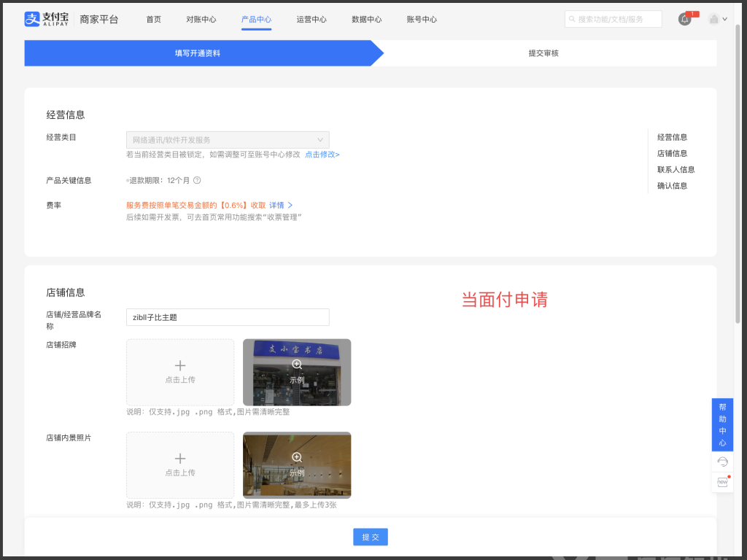Open the 数据中心 menu in the navigation bar
The height and width of the screenshot is (560, 747).
[x=367, y=20]
